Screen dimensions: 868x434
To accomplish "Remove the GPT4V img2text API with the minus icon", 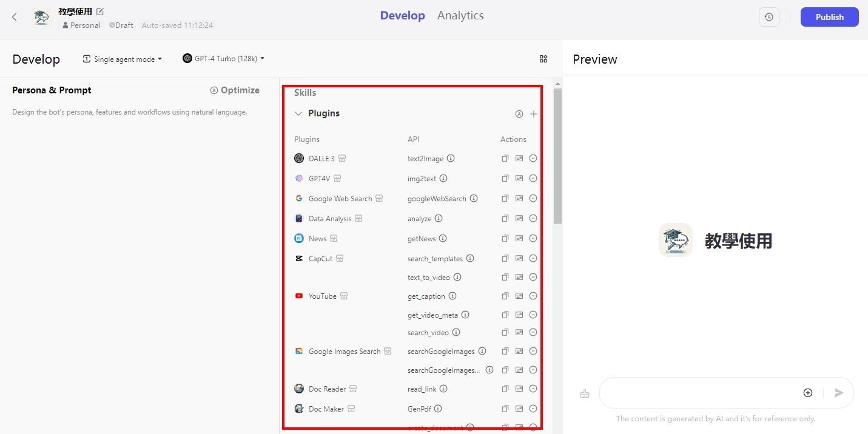I will click(x=533, y=179).
